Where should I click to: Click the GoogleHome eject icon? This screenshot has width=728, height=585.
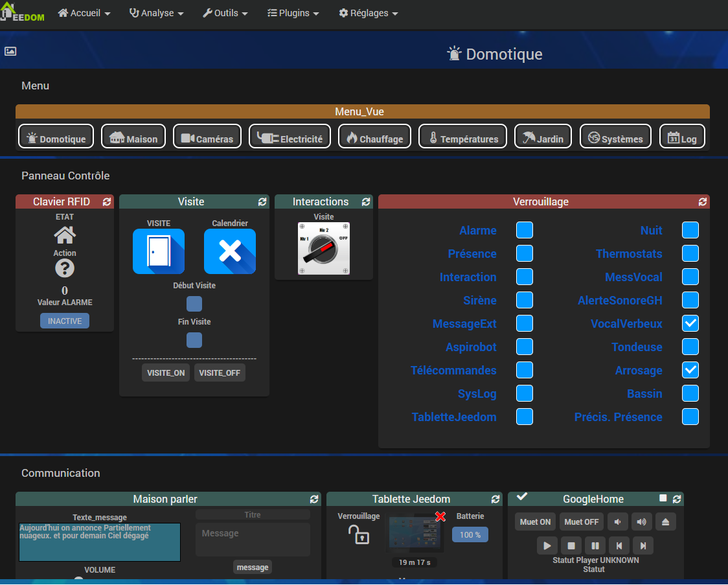[x=666, y=522]
